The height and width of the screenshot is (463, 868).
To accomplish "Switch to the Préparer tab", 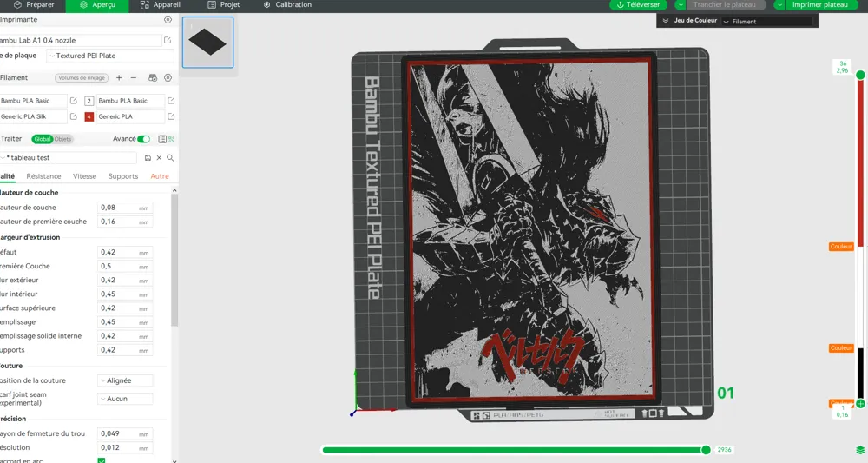I will (x=34, y=5).
